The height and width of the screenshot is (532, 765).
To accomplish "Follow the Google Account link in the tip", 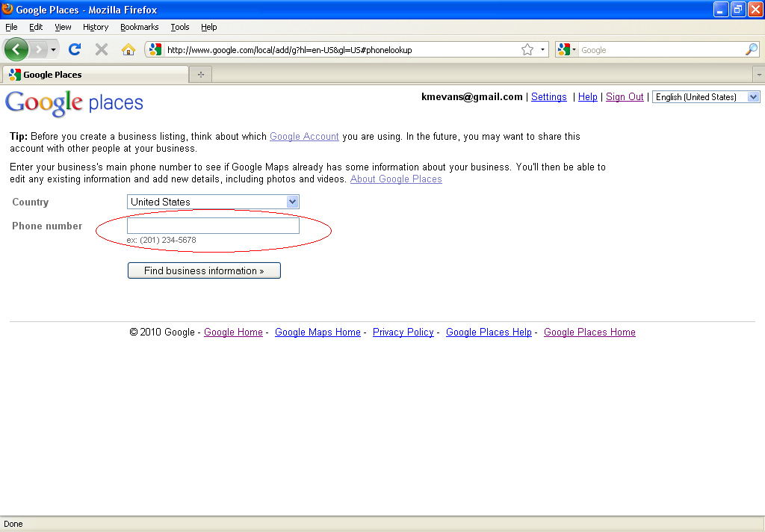I will pyautogui.click(x=304, y=136).
